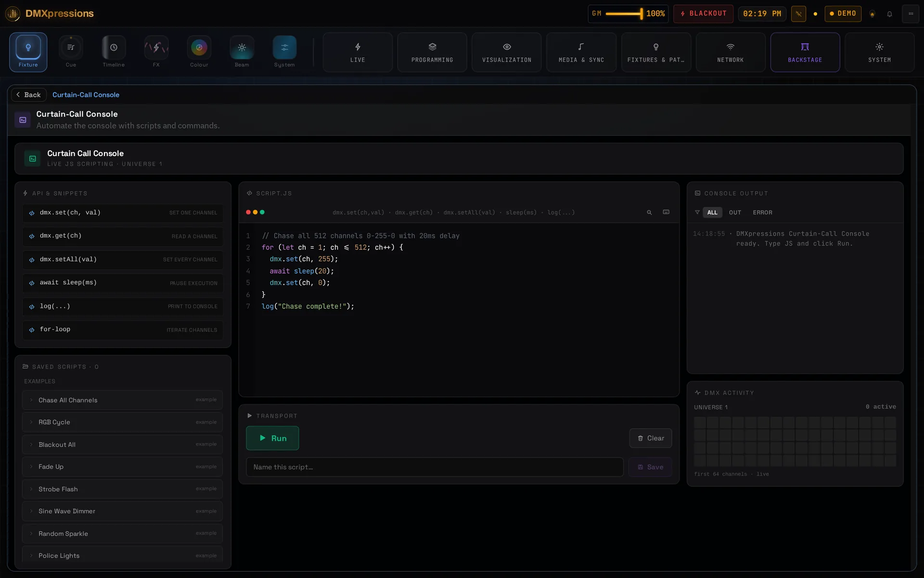This screenshot has height=578, width=924.
Task: Click the Clear button
Action: (x=651, y=438)
